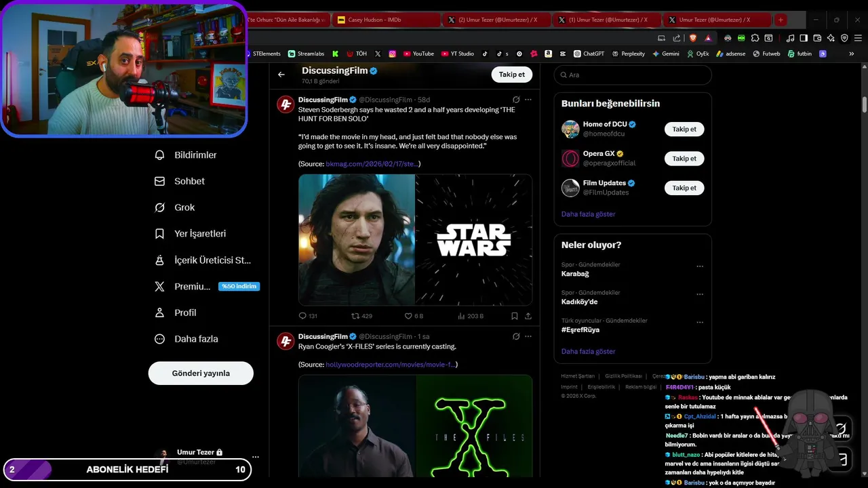Image resolution: width=868 pixels, height=488 pixels.
Task: Open the ChatGPT bookmark
Action: click(589, 54)
